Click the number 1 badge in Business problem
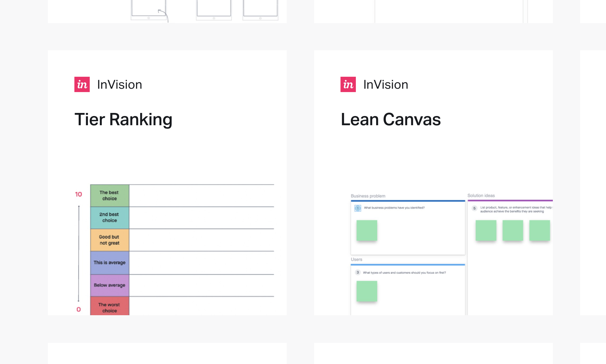This screenshot has width=606, height=364. tap(358, 208)
